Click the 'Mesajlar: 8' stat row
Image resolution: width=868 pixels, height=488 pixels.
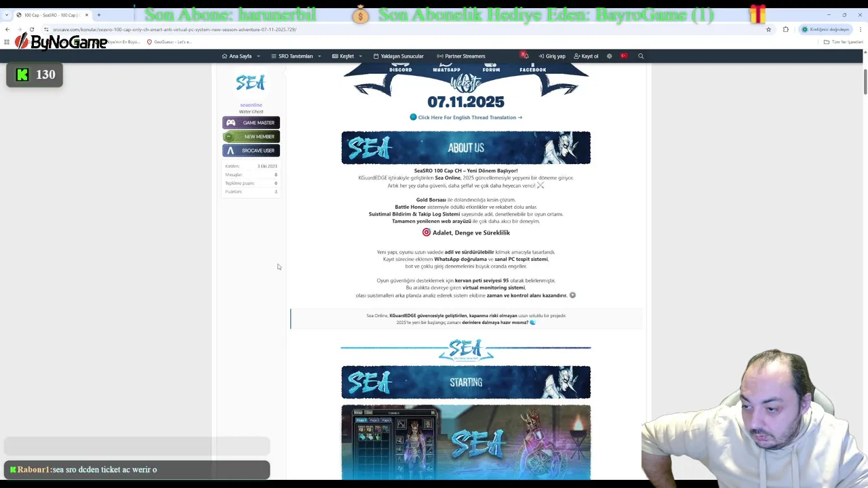pos(251,175)
